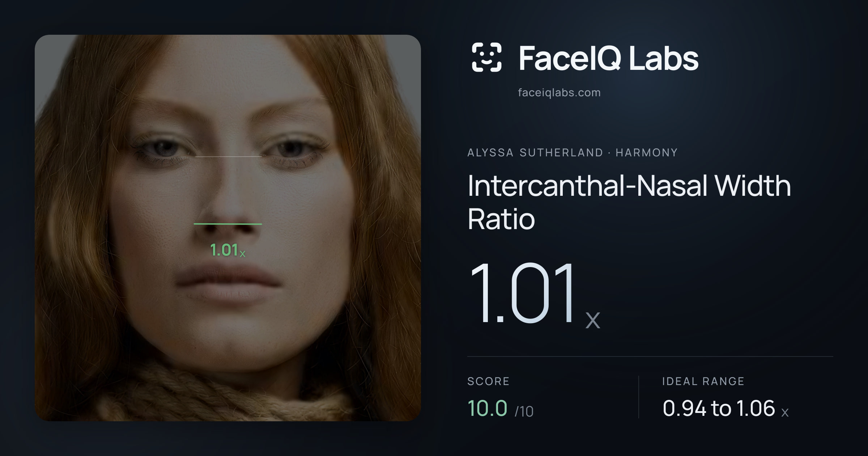Click the 10.0 score value
Viewport: 868px width, 456px height.
click(487, 408)
